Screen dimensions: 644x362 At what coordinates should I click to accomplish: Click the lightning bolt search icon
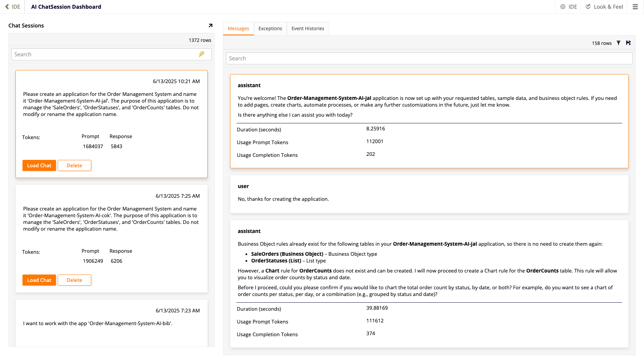coord(202,54)
